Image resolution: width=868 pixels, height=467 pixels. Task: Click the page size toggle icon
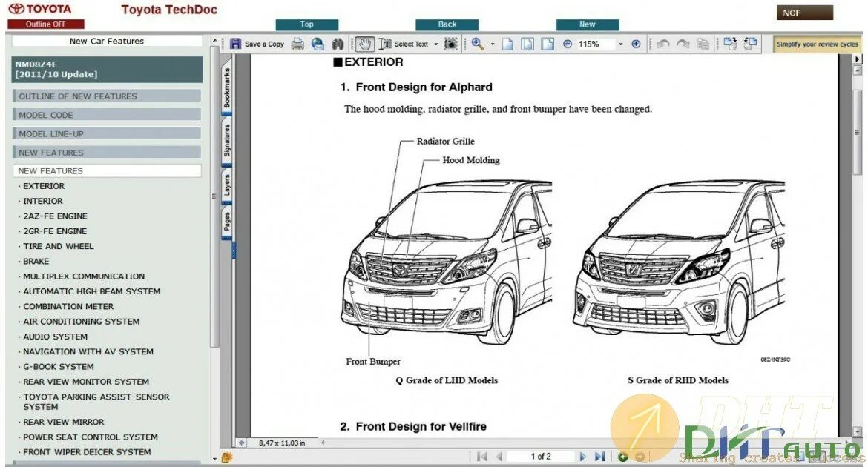click(241, 443)
